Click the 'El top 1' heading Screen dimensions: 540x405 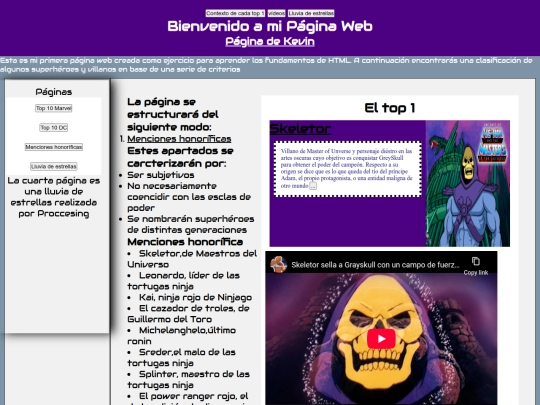point(390,108)
